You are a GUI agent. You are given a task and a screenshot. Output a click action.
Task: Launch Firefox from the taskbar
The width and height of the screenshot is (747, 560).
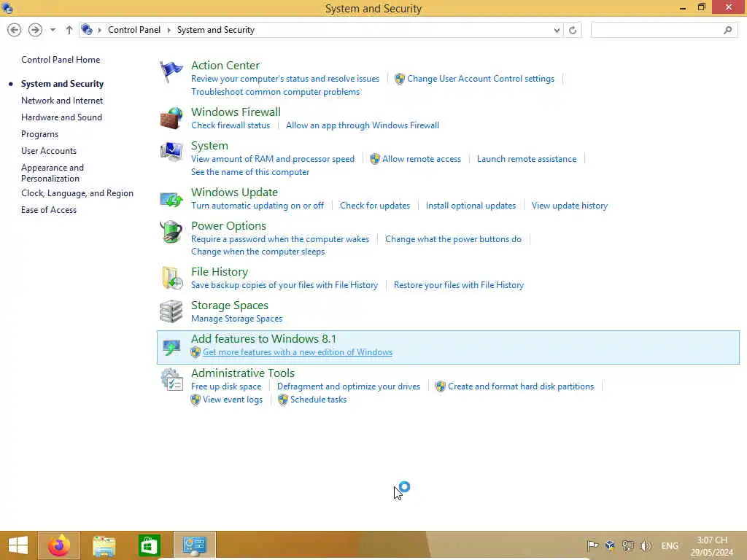tap(59, 545)
